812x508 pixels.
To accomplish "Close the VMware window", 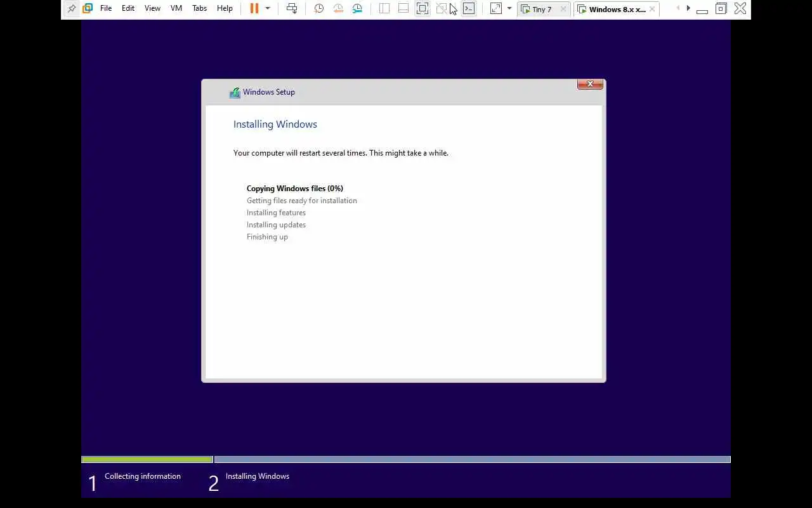I will point(740,9).
